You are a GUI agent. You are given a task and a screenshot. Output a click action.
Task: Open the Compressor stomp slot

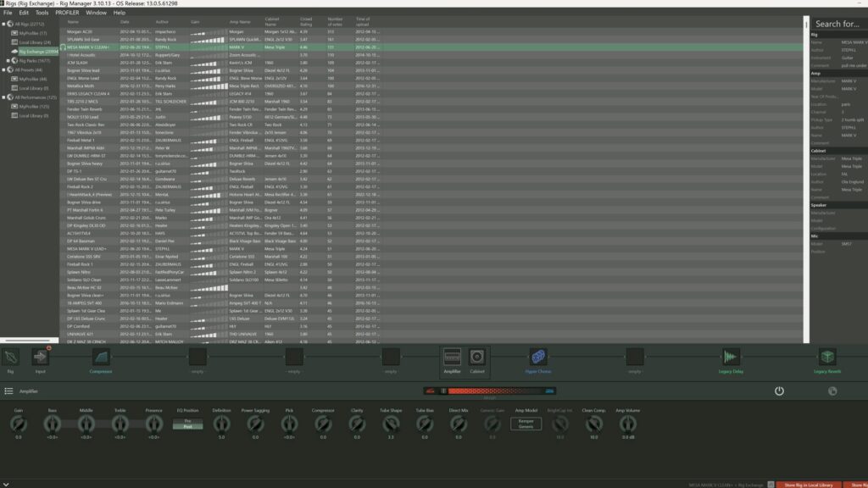pos(101,358)
